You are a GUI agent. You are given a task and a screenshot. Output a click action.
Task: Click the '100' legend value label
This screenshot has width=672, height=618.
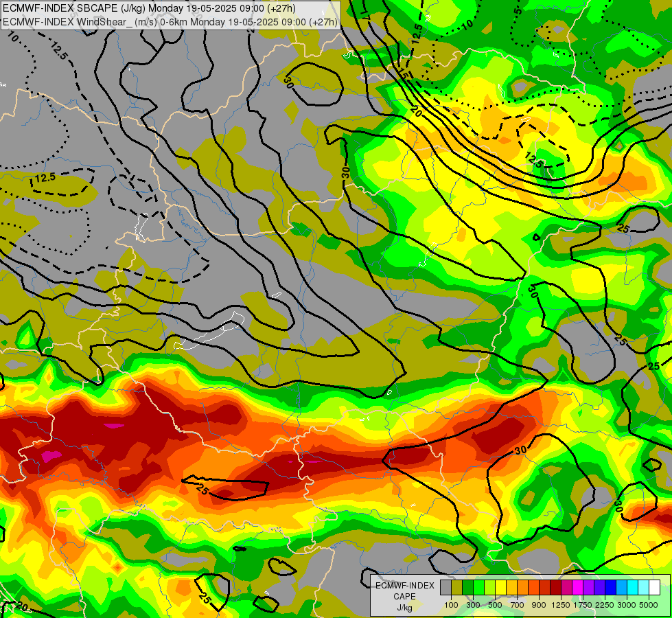click(x=451, y=605)
